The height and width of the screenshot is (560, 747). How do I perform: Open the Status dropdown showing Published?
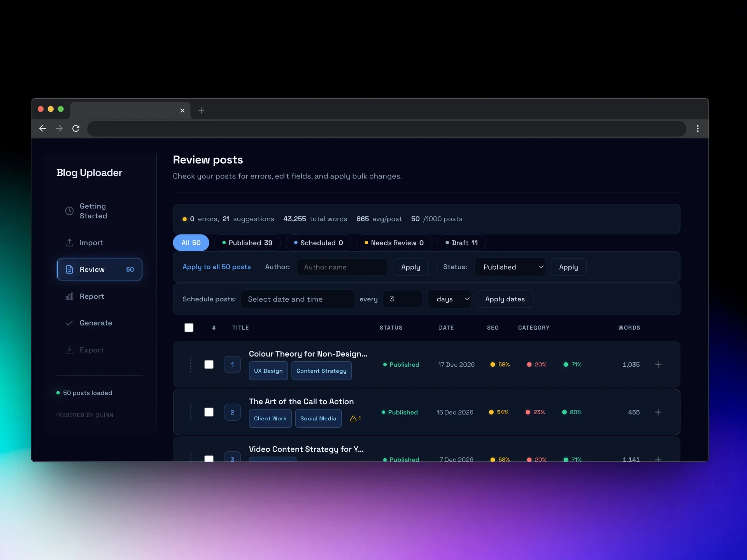[510, 267]
